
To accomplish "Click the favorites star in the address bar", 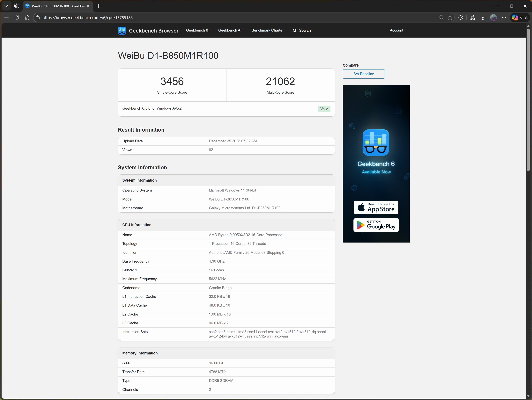I will tap(450, 17).
